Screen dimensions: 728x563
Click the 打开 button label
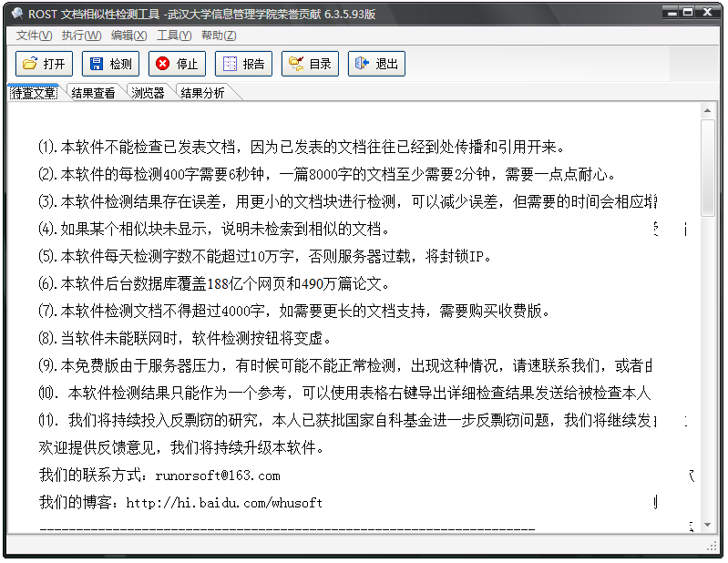pyautogui.click(x=54, y=64)
